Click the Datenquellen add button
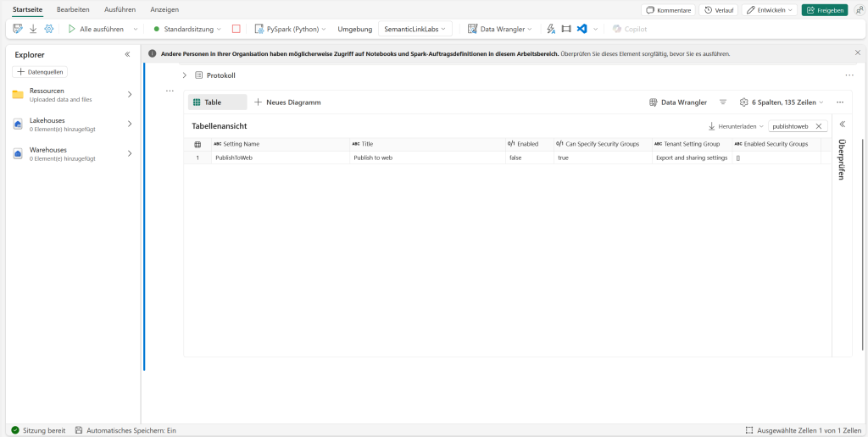The height and width of the screenshot is (437, 868). [x=40, y=72]
